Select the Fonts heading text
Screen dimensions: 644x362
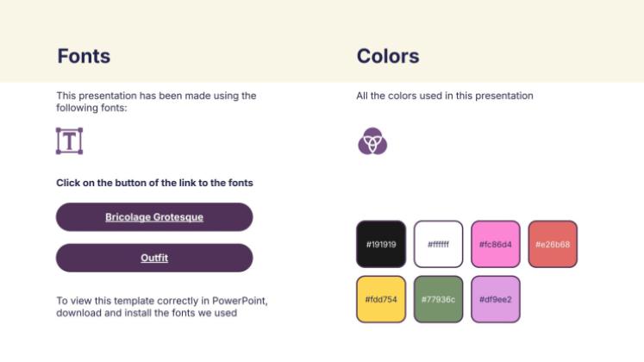(84, 57)
